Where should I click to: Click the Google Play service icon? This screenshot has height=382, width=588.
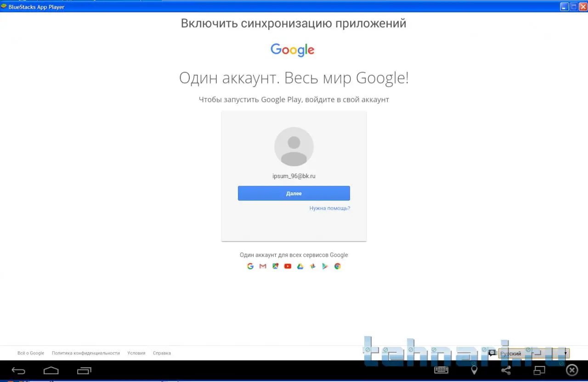[325, 266]
